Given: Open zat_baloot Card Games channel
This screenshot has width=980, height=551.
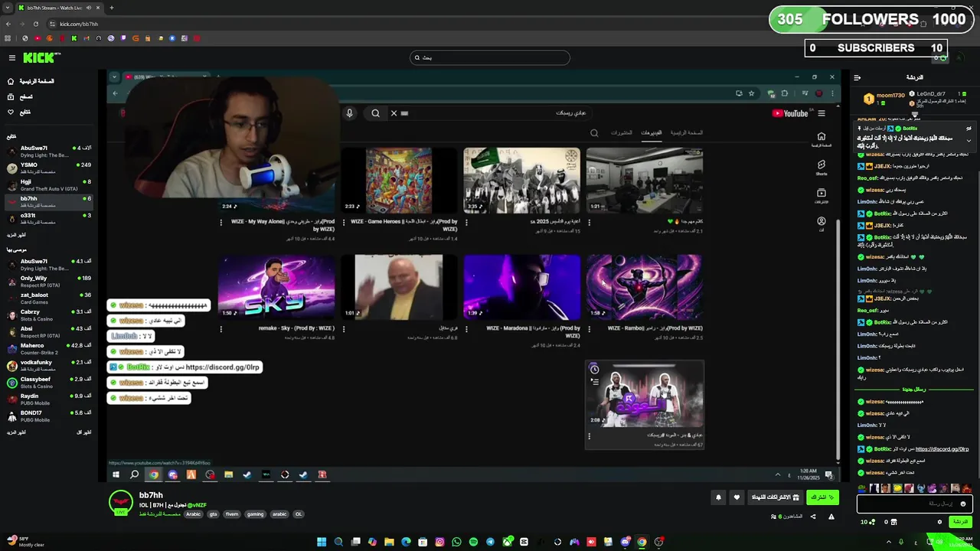Looking at the screenshot, I should click(49, 298).
